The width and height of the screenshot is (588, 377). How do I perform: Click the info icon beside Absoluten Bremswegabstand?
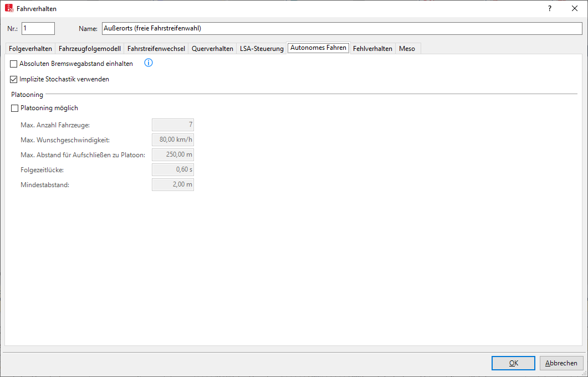coord(149,63)
